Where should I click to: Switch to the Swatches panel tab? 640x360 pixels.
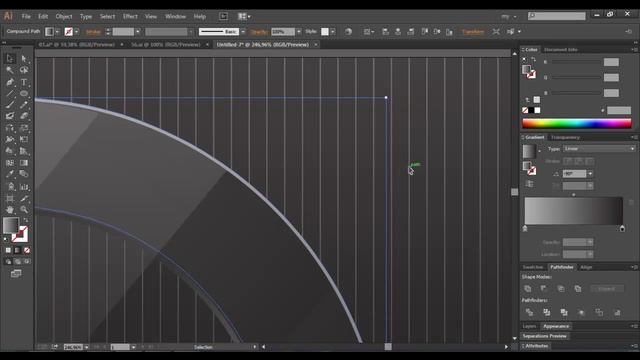point(533,267)
